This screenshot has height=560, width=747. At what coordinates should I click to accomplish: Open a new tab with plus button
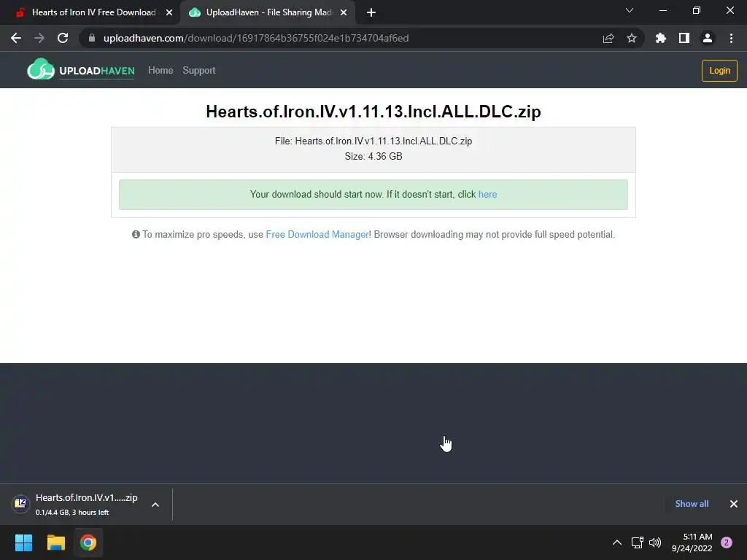pos(371,12)
